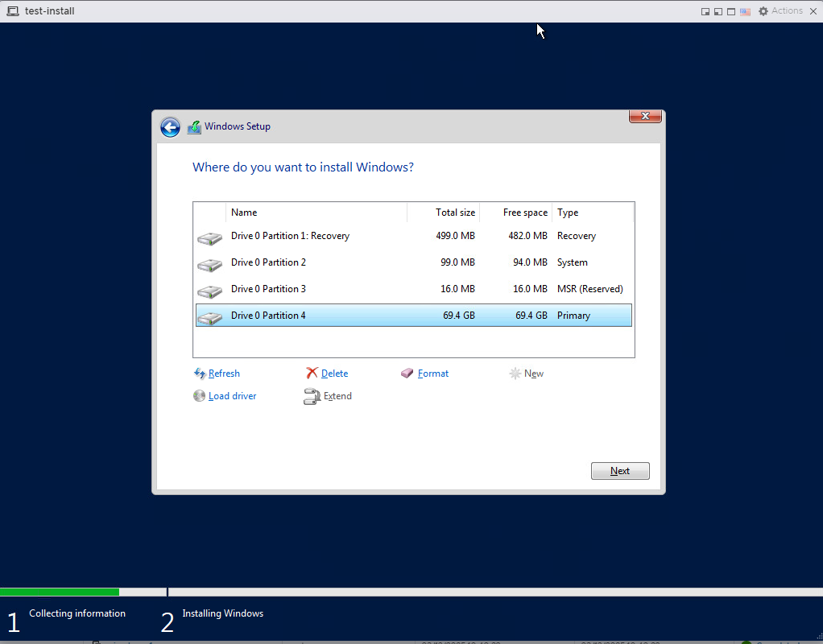Viewport: 823px width, 644px height.
Task: Click the disc icon beside Load driver
Action: [x=199, y=396]
